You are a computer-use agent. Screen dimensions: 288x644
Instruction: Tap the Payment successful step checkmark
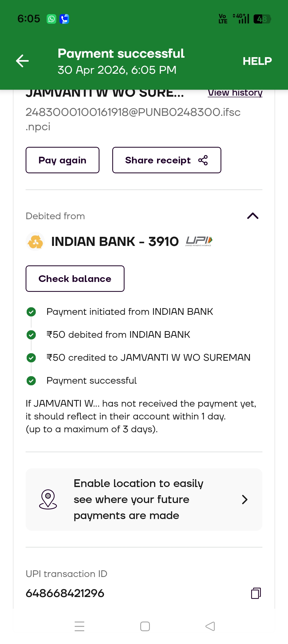click(31, 380)
